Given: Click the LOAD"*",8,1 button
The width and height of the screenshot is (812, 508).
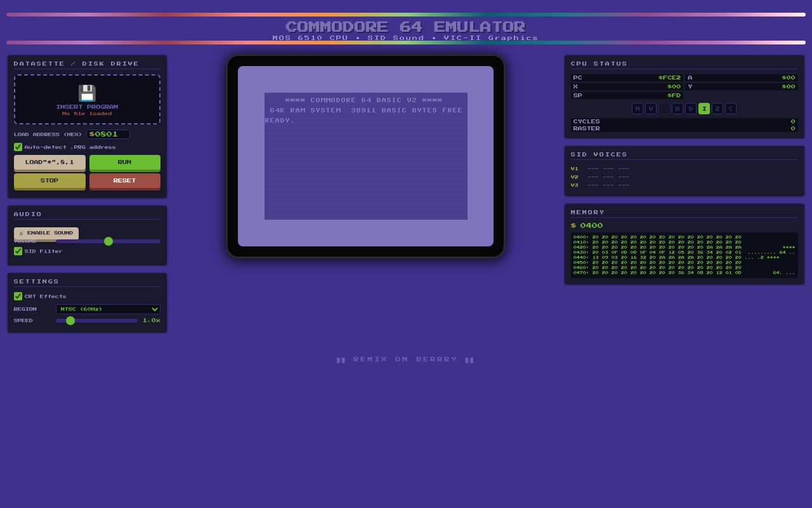Looking at the screenshot, I should [x=49, y=163].
